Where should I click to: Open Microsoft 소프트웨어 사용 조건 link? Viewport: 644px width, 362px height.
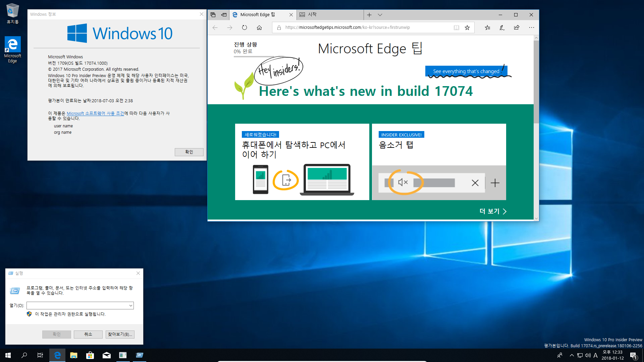(95, 113)
